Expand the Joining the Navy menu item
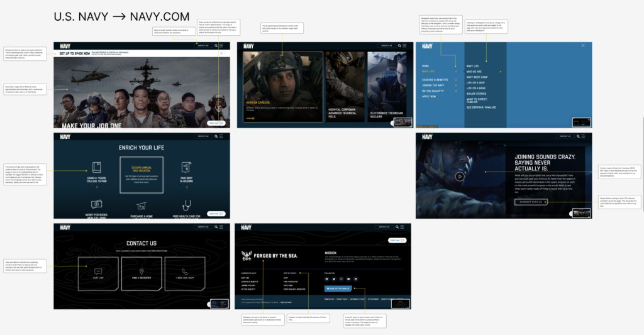The height and width of the screenshot is (335, 644). (x=455, y=85)
